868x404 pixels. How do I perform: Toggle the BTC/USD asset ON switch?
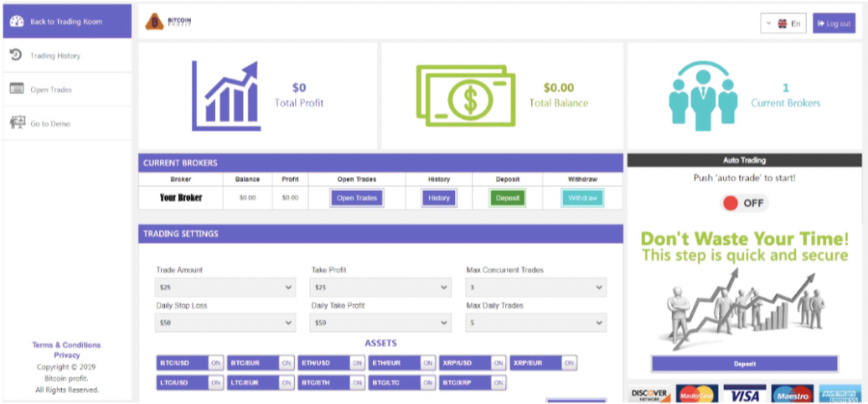(x=215, y=363)
